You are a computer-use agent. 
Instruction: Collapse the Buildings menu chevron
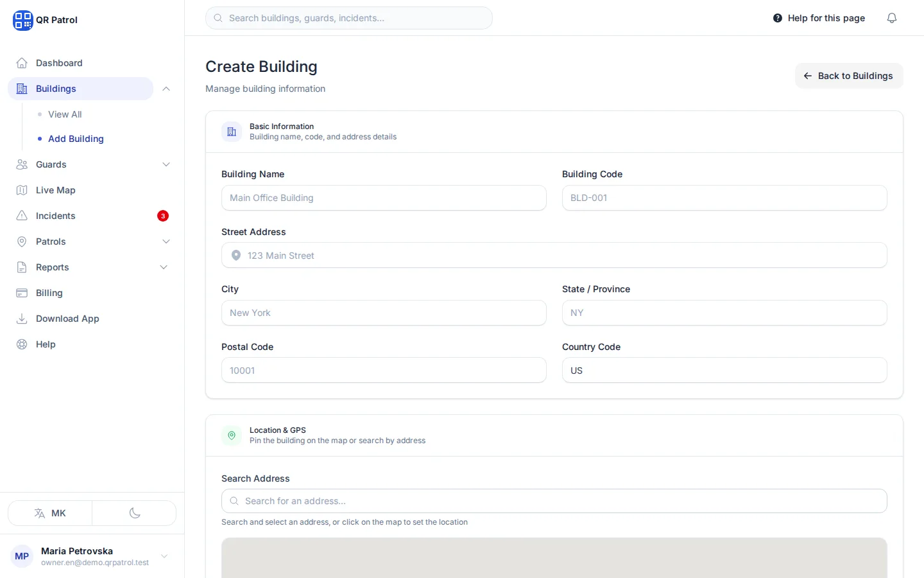click(x=166, y=89)
